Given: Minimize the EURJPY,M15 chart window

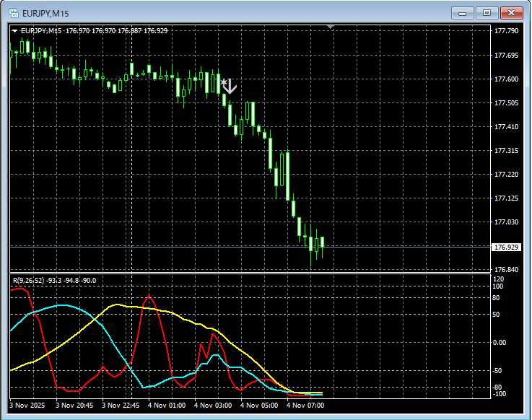Looking at the screenshot, I should pyautogui.click(x=463, y=12).
